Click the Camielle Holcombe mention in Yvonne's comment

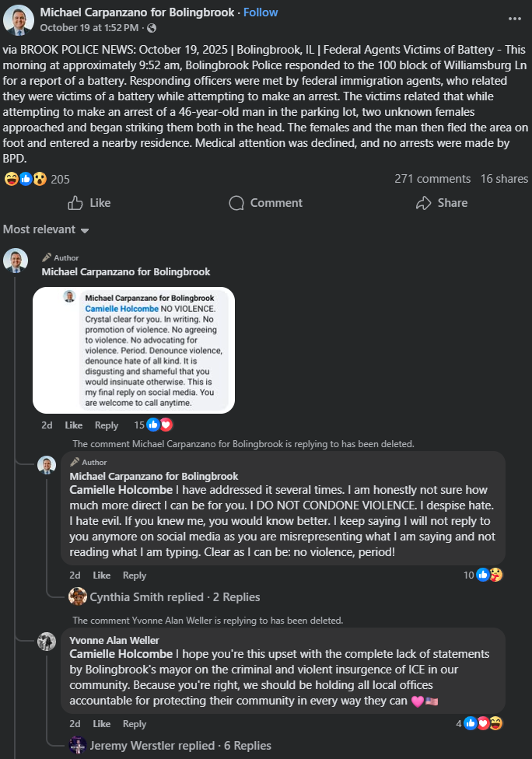[121, 654]
